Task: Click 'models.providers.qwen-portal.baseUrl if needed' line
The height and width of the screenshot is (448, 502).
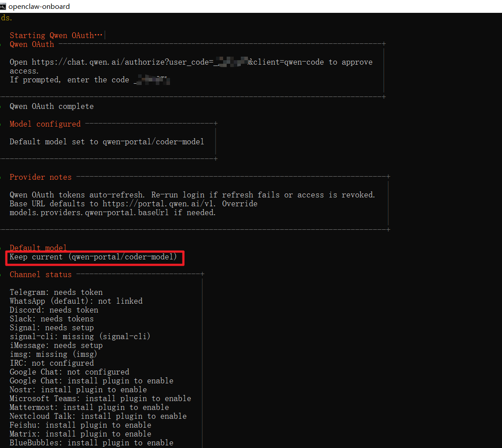Action: click(x=113, y=212)
